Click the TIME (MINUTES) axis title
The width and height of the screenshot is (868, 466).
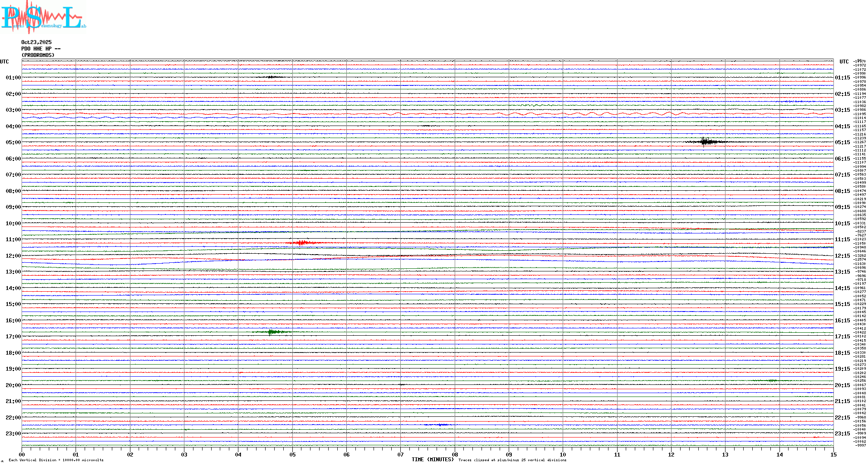tap(432, 460)
